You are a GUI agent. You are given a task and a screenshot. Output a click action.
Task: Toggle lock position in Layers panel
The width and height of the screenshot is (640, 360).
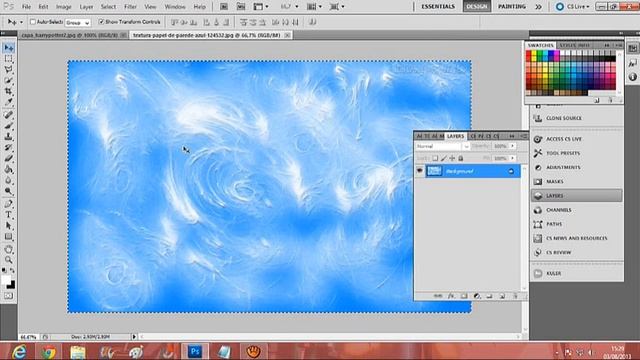click(x=452, y=158)
